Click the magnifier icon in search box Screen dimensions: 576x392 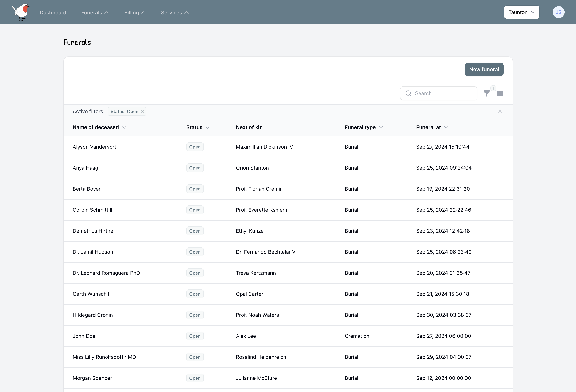pyautogui.click(x=408, y=93)
